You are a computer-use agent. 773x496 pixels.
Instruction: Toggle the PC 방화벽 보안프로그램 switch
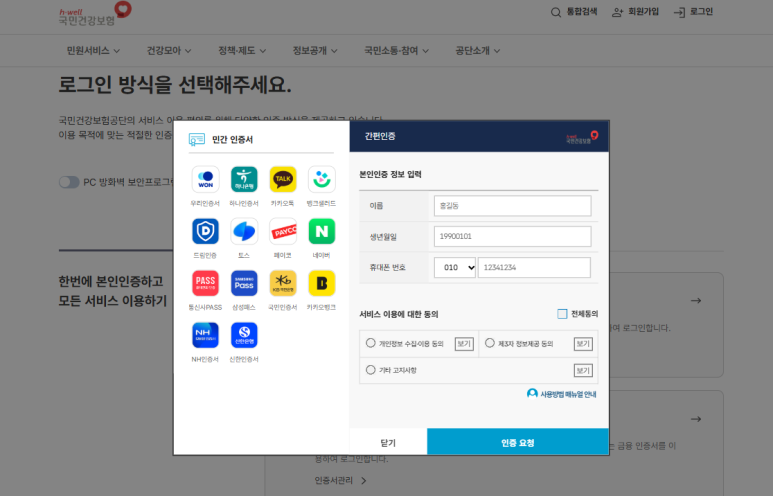(x=69, y=182)
